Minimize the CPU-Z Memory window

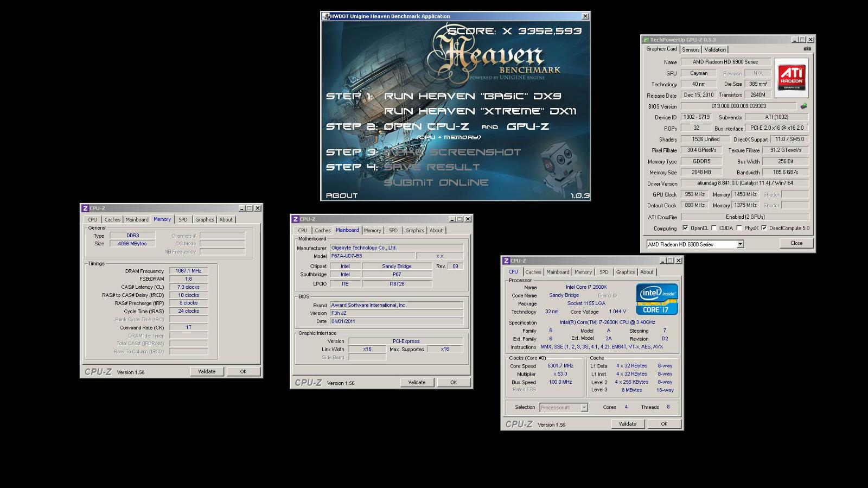[242, 208]
